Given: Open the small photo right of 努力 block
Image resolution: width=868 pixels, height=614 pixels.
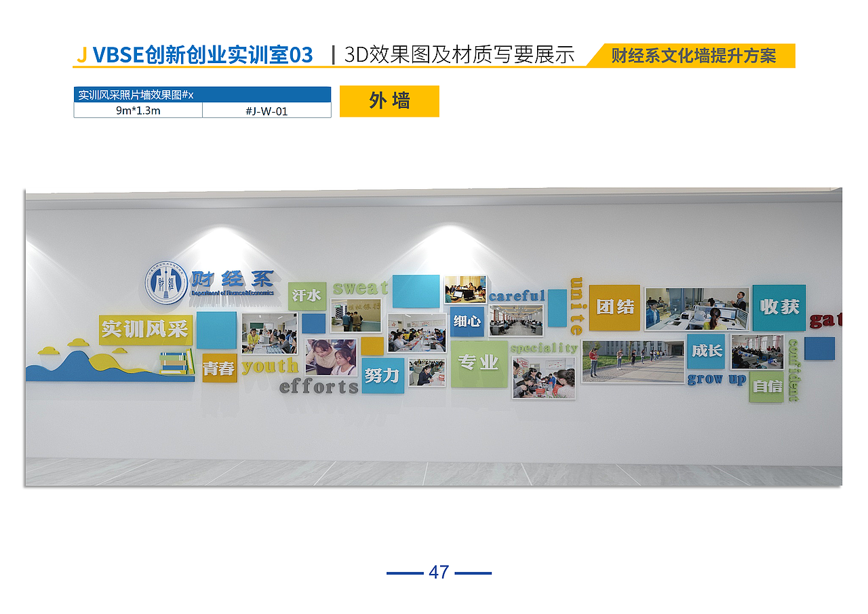Looking at the screenshot, I should point(427,372).
